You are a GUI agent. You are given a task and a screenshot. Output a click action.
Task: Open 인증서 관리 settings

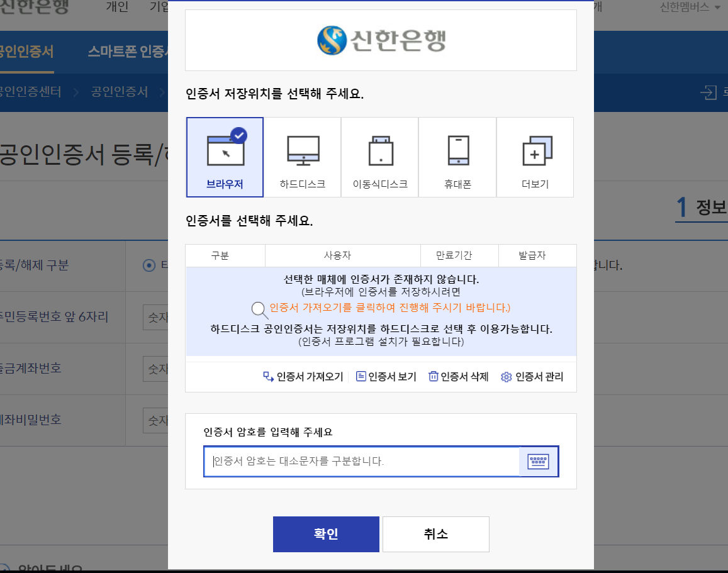coord(532,377)
